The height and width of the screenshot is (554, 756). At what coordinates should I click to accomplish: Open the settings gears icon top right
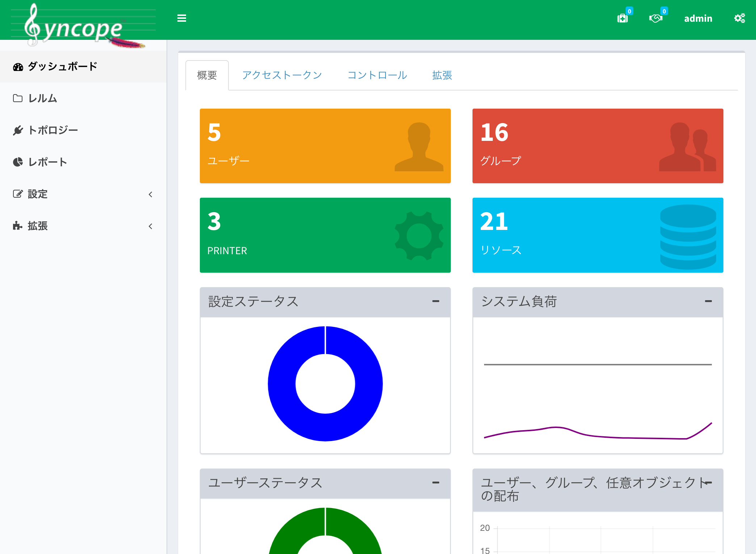[739, 18]
